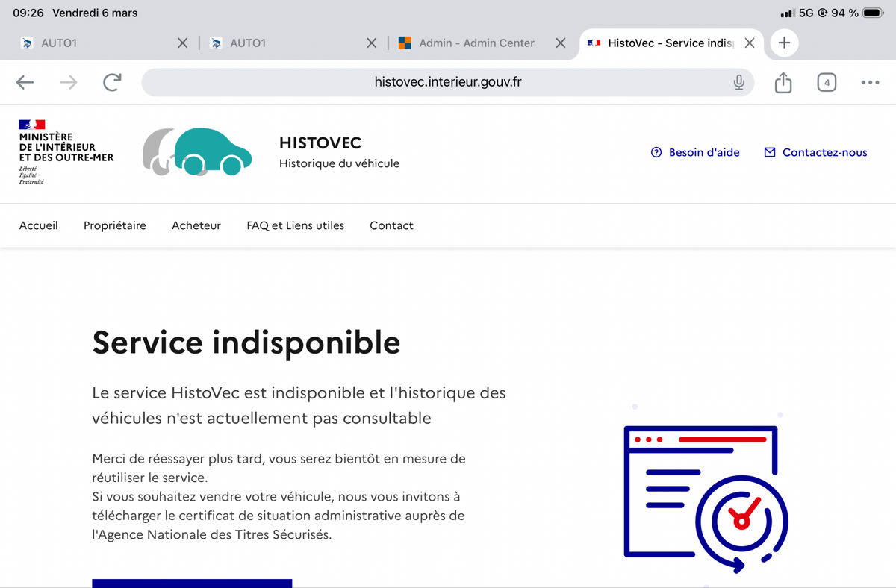Click the HistoVec car logo
Screen dimensions: 896x588
(197, 151)
